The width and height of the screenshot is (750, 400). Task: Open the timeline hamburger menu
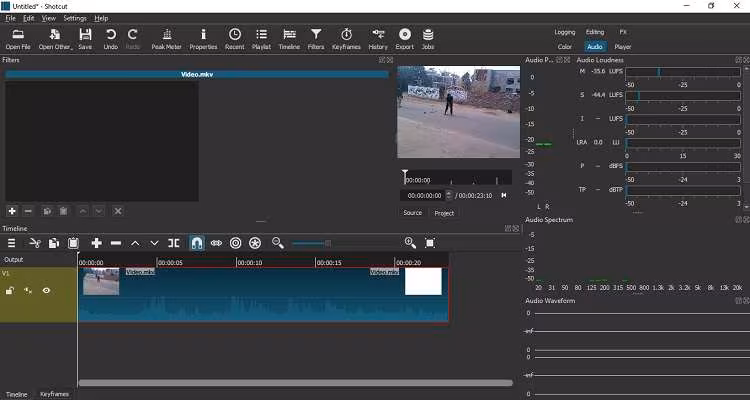point(12,243)
